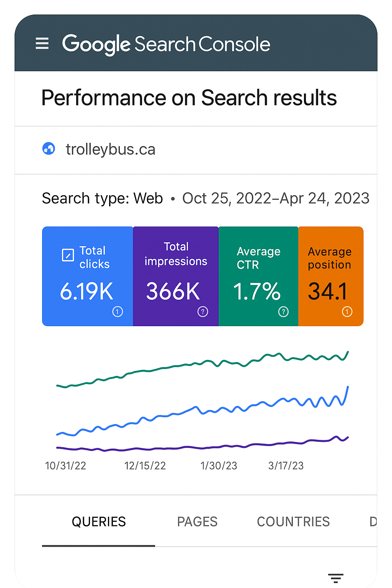This screenshot has height=588, width=392.
Task: Click the Average CTR help icon
Action: point(283,312)
